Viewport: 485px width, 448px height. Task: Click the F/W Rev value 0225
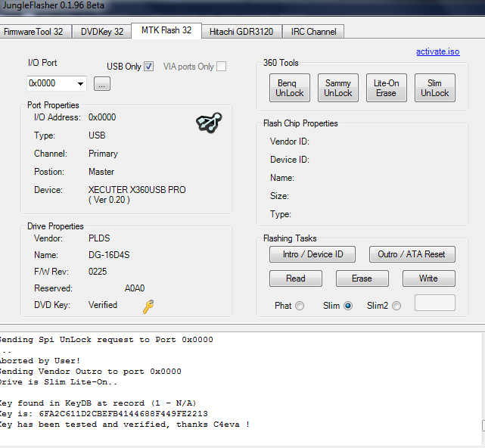pos(98,272)
